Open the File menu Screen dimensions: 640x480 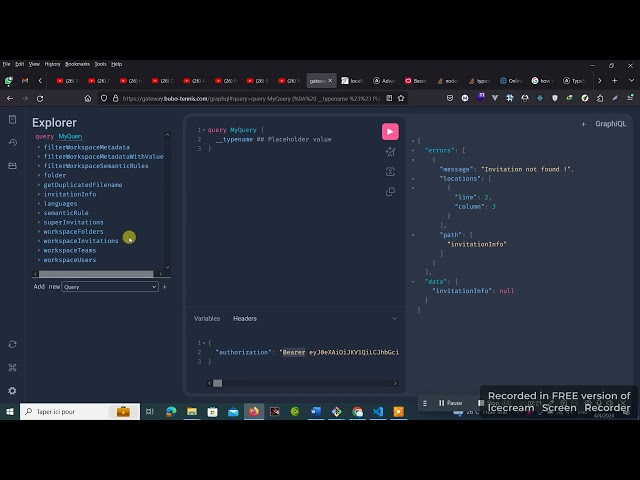(7, 64)
